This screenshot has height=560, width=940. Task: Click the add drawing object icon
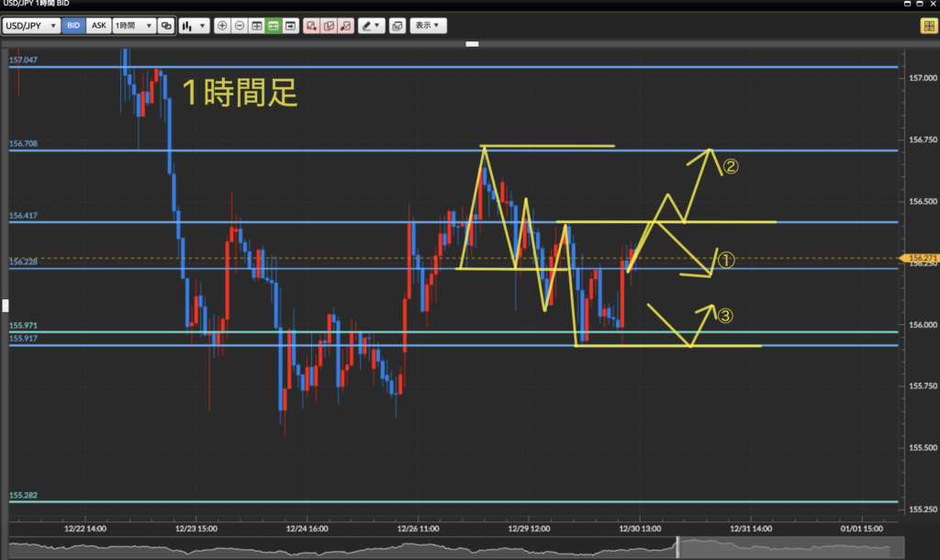click(x=312, y=26)
